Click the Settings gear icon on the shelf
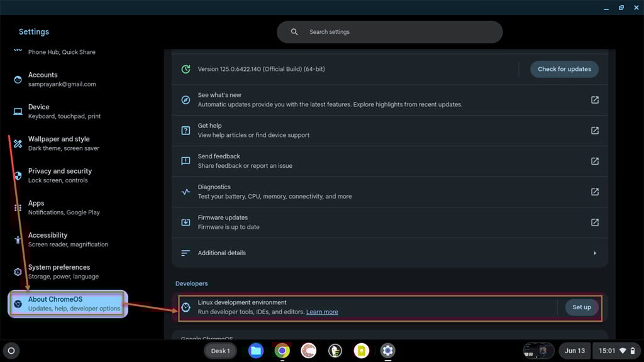This screenshot has width=644, height=362. 387,351
